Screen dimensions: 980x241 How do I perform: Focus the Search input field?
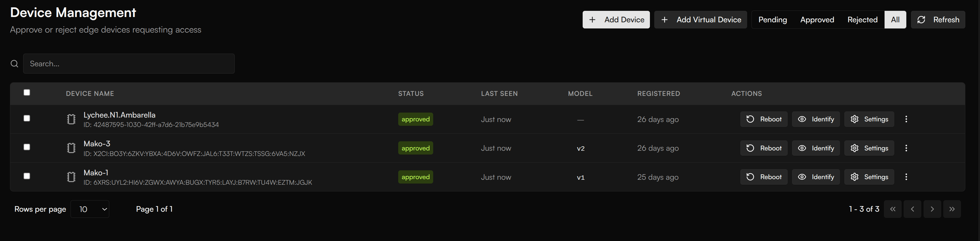[x=129, y=64]
